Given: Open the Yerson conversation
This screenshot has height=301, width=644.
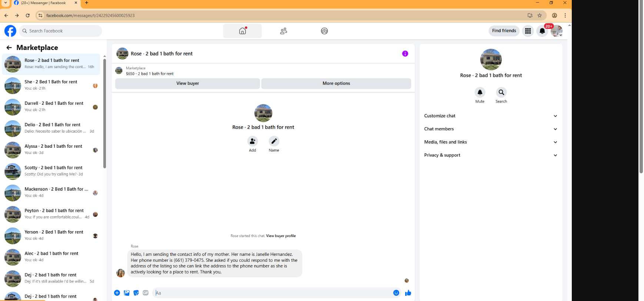Looking at the screenshot, I should 51,236.
